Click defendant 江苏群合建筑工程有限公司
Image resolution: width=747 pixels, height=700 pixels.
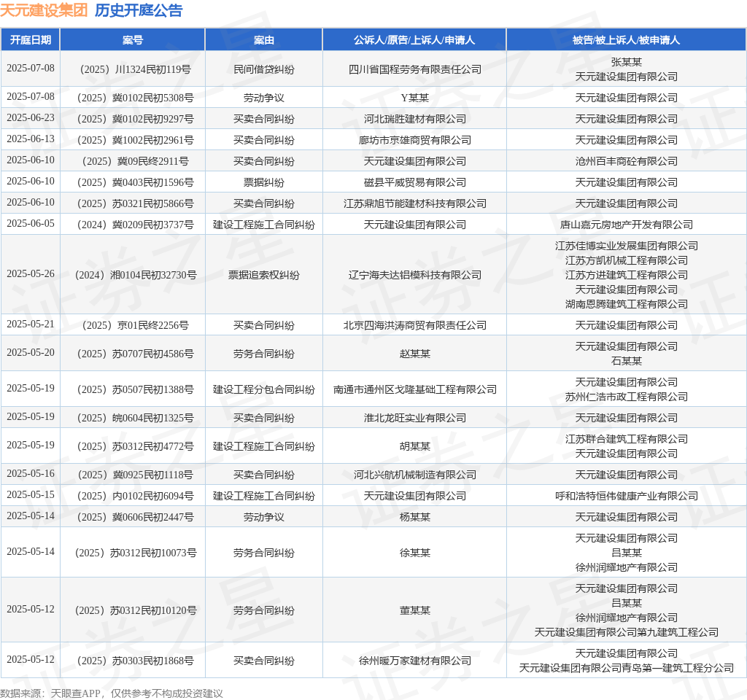click(x=626, y=439)
